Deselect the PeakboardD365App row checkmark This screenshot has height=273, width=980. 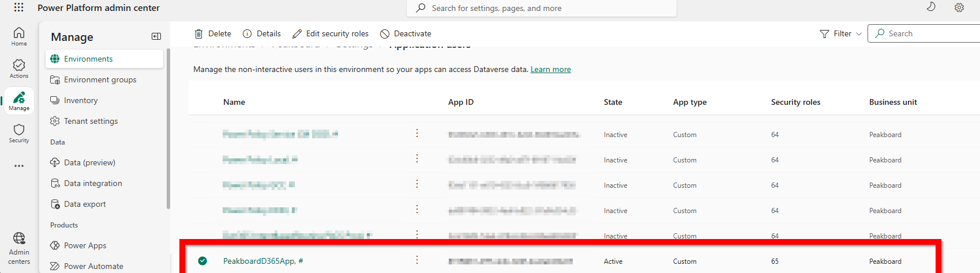click(202, 261)
